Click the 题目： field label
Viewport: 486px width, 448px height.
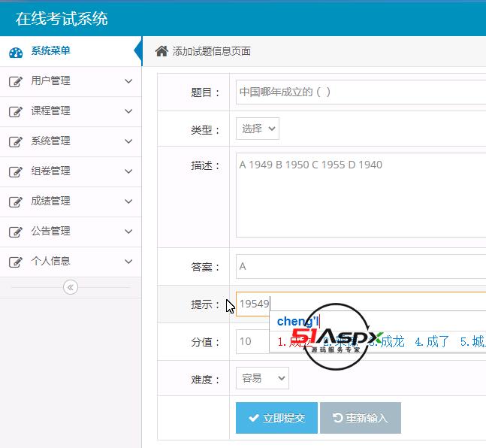coord(206,92)
